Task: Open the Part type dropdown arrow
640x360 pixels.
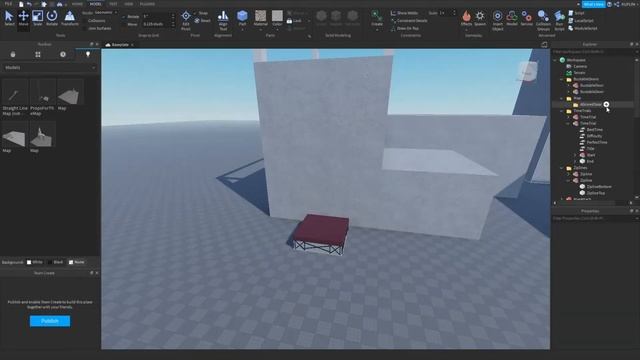Action: 242,29
